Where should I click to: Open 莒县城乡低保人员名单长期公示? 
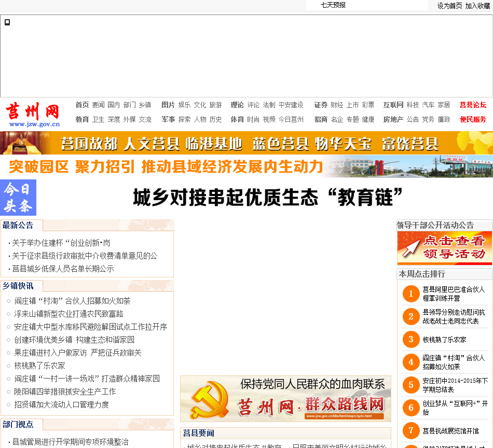coord(63,269)
